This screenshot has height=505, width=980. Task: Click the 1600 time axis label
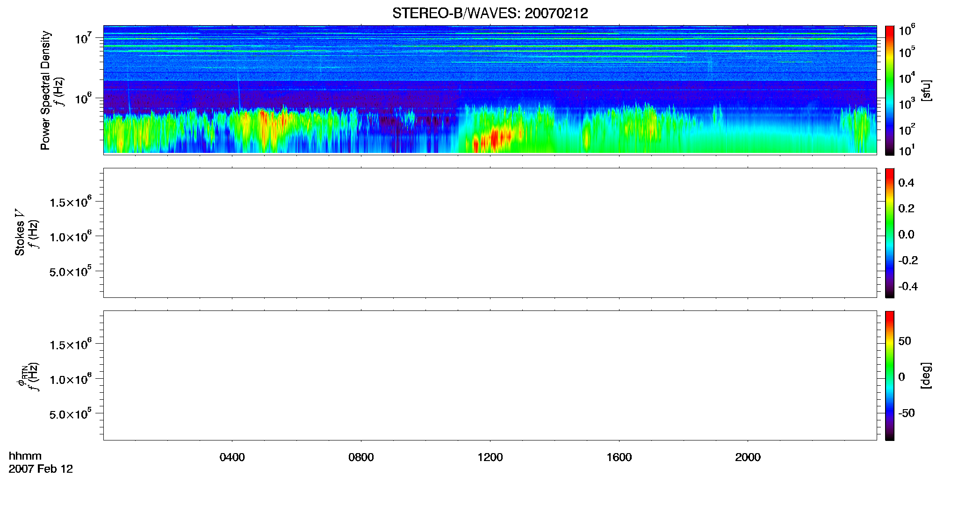619,457
